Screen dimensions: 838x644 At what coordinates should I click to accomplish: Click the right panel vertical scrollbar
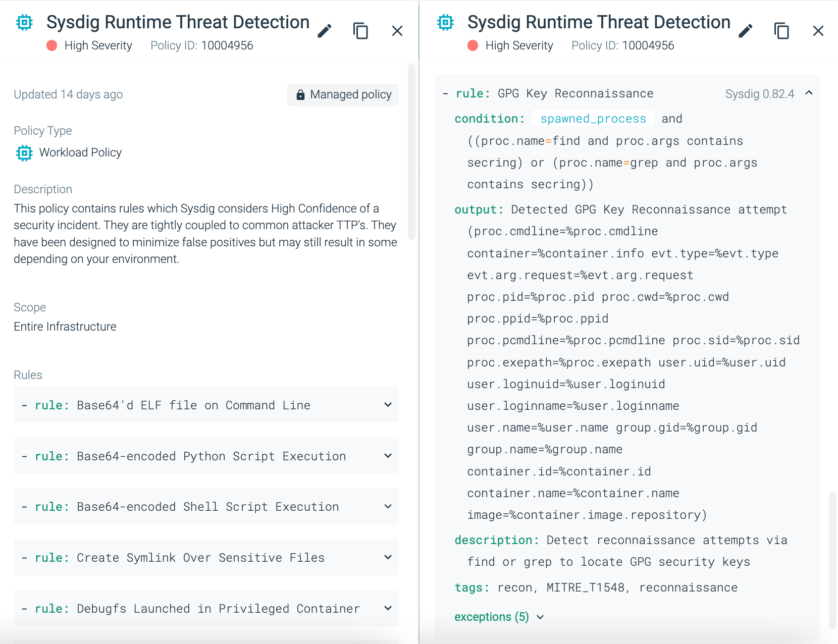(832, 560)
